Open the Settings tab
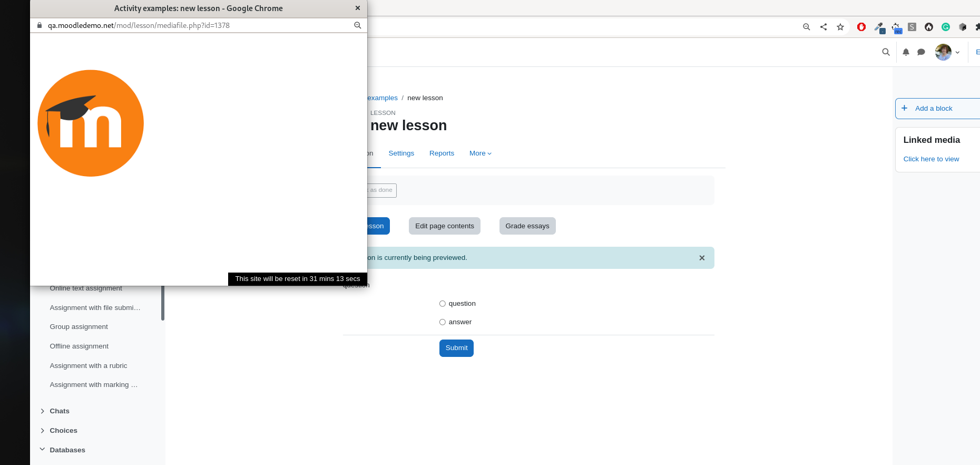Image resolution: width=980 pixels, height=465 pixels. pos(401,153)
